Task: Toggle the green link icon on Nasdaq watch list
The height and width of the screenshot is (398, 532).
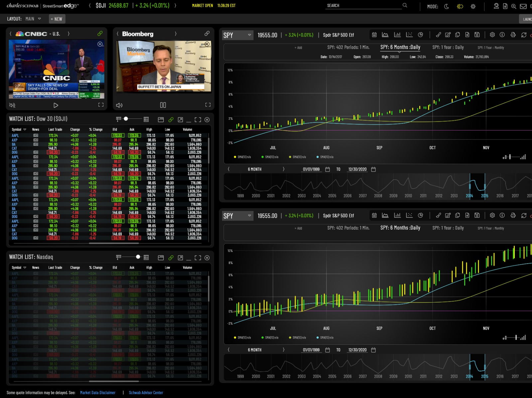Action: (171, 258)
